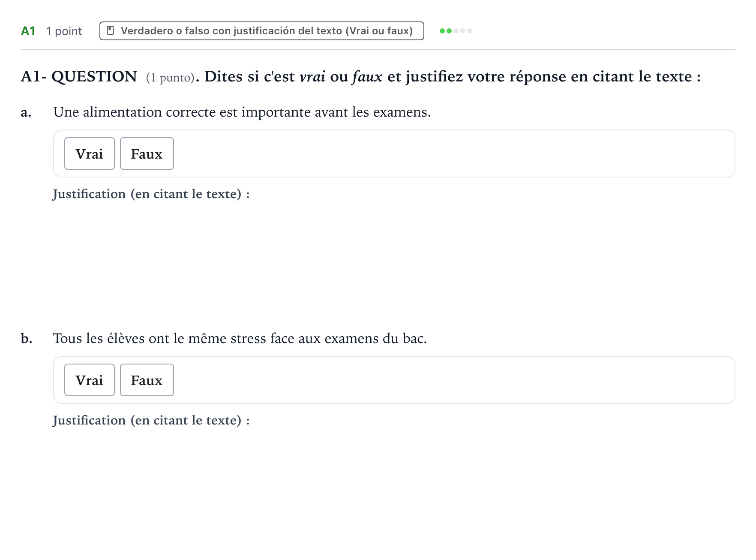
Task: Click the first green difficulty dot
Action: [x=442, y=31]
